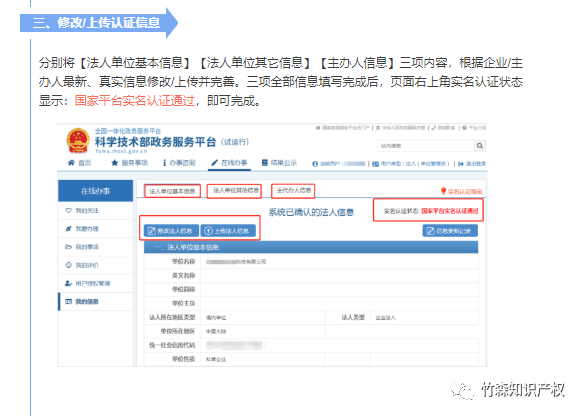Click the folder icon beside 我的事项

68,247
